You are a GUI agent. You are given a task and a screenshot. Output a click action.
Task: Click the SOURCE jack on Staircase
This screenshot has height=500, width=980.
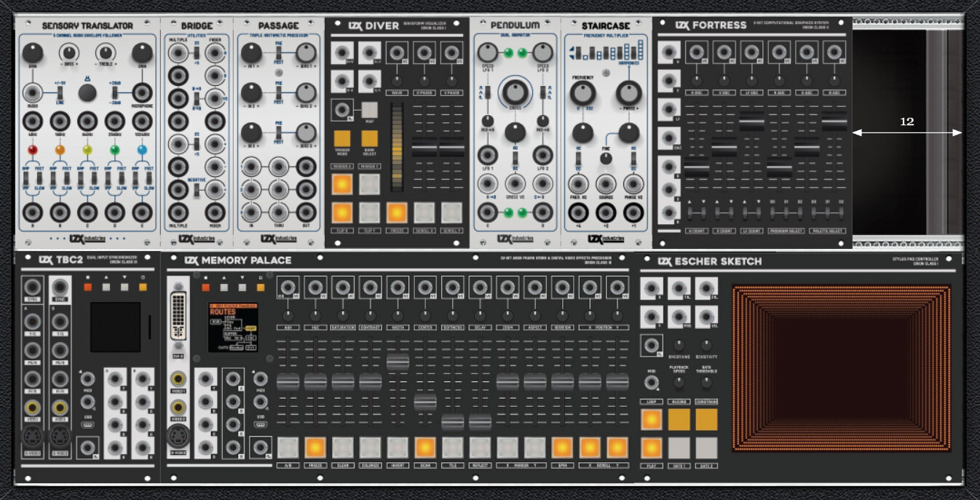(606, 183)
